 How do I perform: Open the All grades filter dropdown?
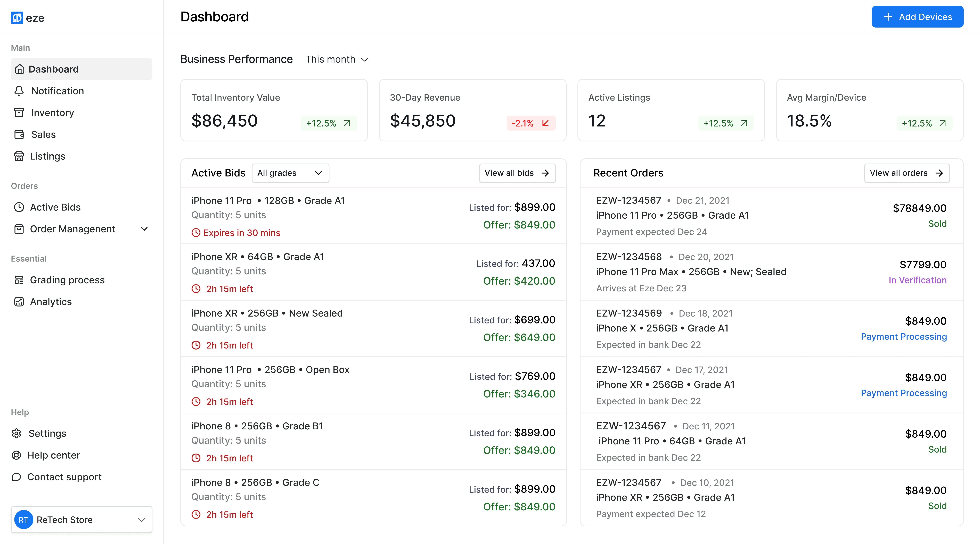point(290,173)
